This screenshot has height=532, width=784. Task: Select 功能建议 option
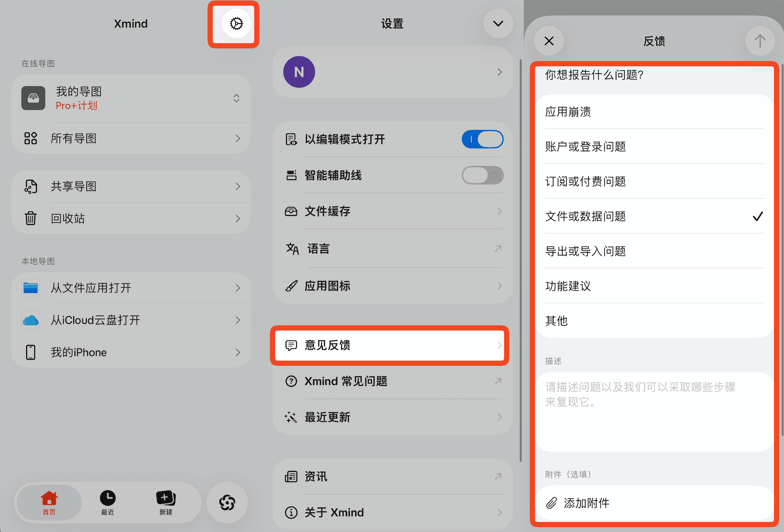(654, 286)
